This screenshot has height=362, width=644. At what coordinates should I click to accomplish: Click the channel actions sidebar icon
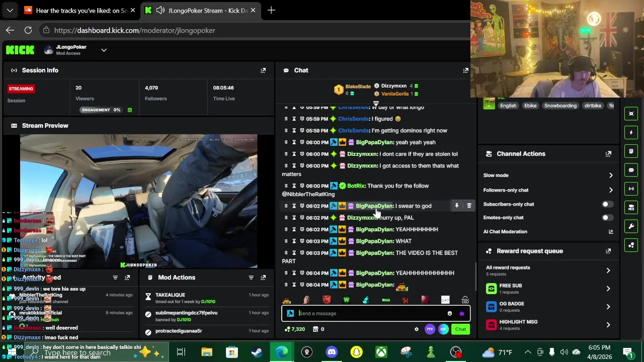tap(631, 207)
